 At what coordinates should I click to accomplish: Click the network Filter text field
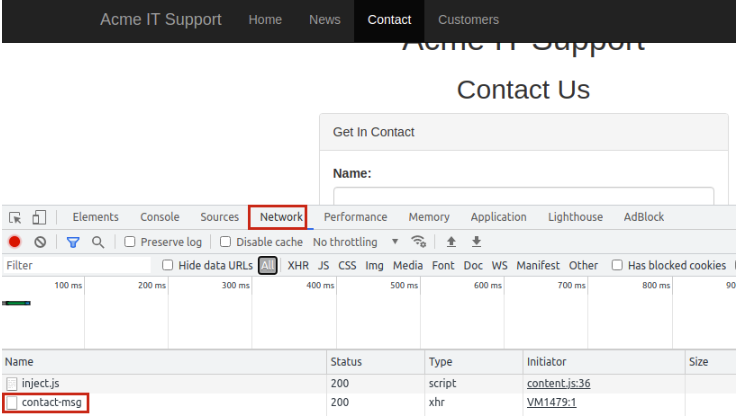pos(75,265)
